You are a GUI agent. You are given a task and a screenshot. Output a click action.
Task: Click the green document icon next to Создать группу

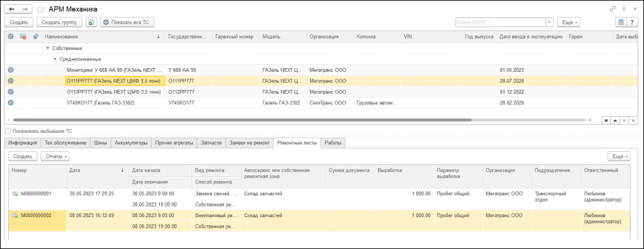point(91,22)
